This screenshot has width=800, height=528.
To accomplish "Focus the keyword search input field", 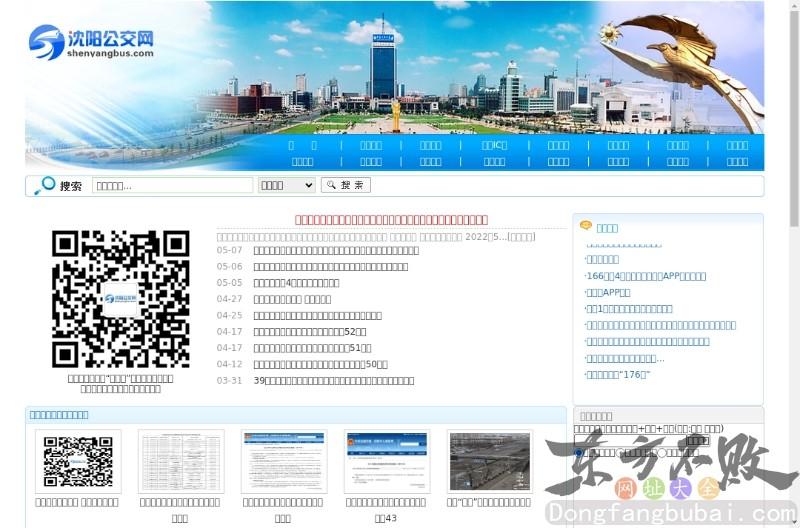I will coord(172,185).
